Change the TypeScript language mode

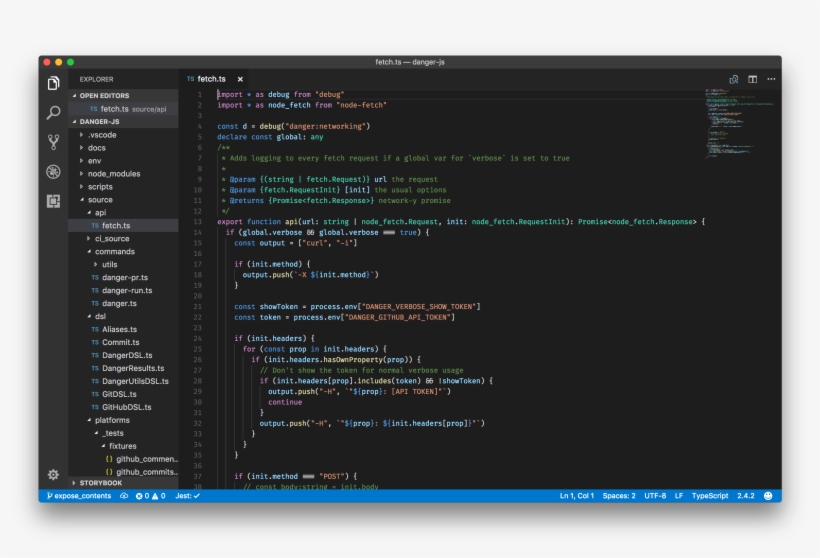click(x=710, y=496)
